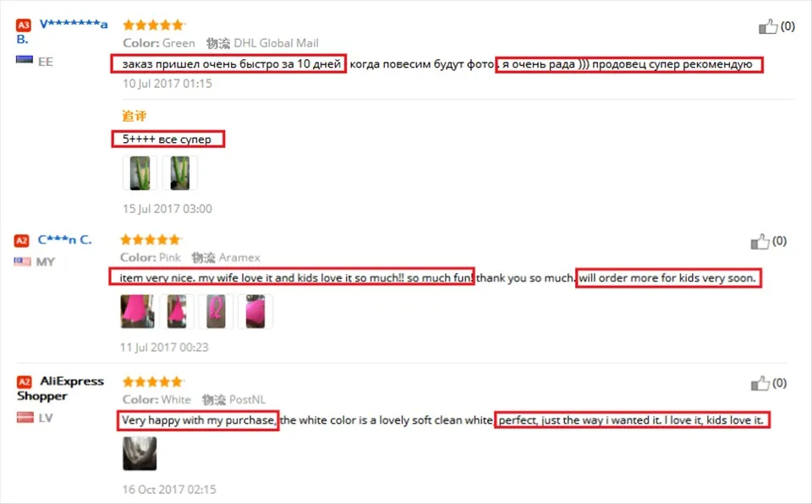Click thumbs-up on C***n C. review
The height and width of the screenshot is (504, 812).
pos(760,241)
